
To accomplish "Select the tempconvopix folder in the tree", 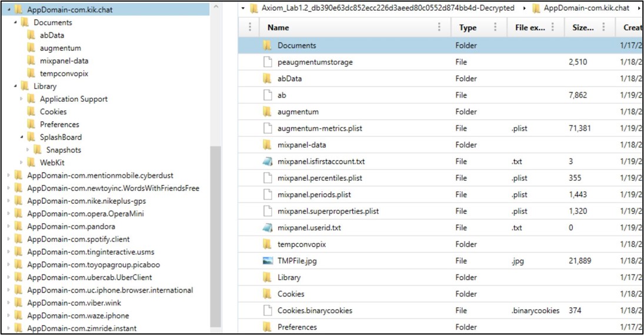I will (64, 73).
